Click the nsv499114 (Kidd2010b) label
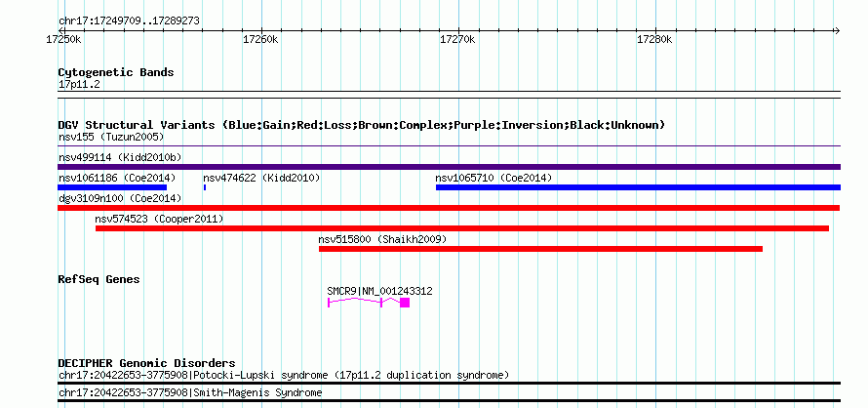Image resolution: width=868 pixels, height=408 pixels. pyautogui.click(x=120, y=157)
